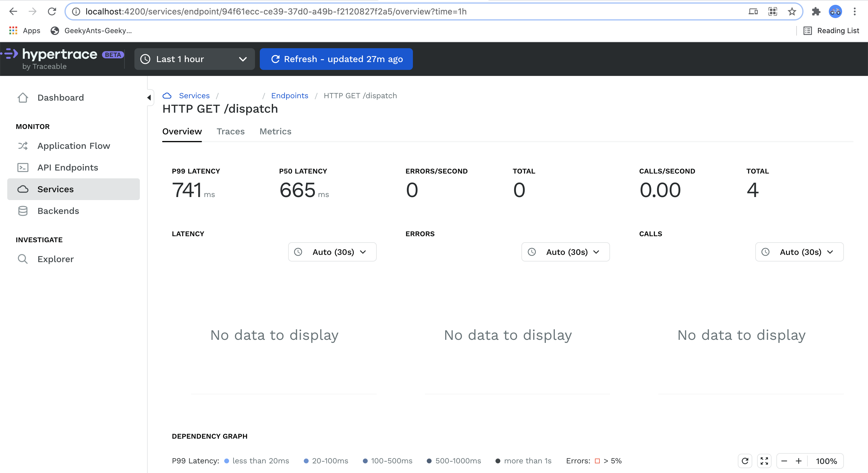Viewport: 868px width, 473px height.
Task: Follow the Endpoints breadcrumb link
Action: (289, 96)
